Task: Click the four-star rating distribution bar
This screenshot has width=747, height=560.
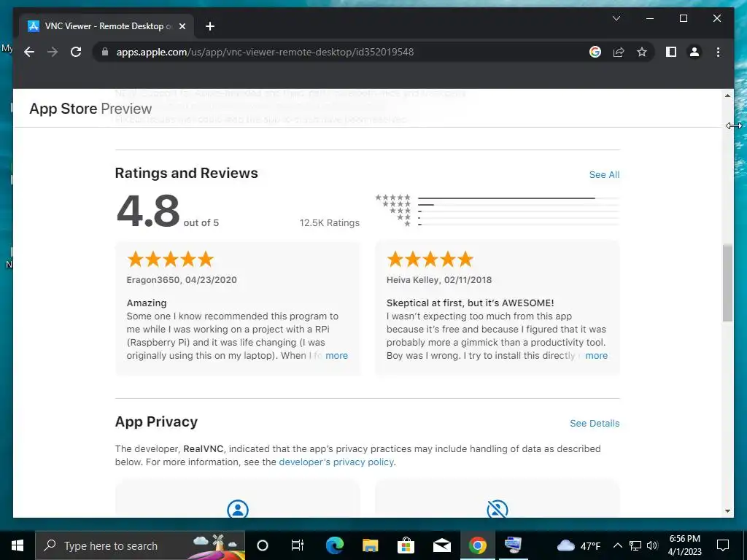Action: coord(519,205)
